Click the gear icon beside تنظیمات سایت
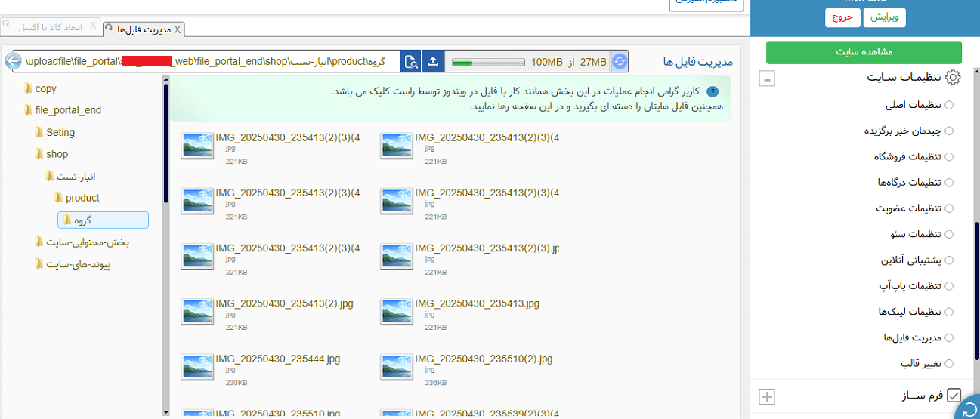 click(x=953, y=77)
